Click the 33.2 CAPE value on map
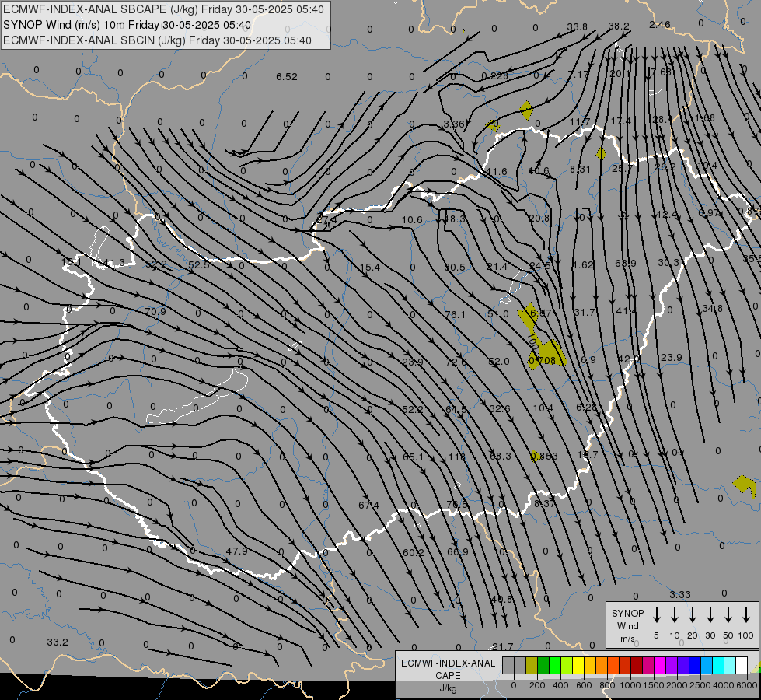The width and height of the screenshot is (761, 700). [58, 642]
